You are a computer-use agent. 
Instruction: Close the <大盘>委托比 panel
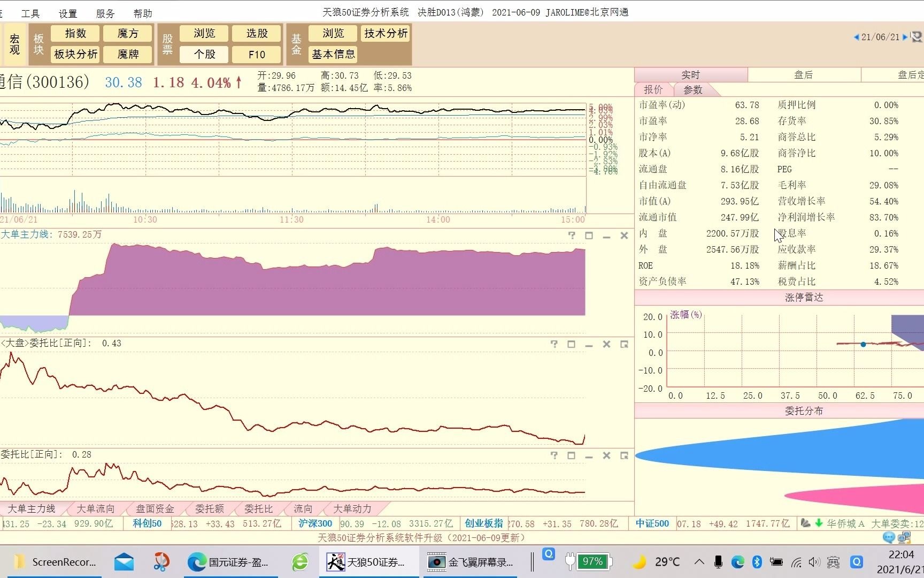pos(606,344)
